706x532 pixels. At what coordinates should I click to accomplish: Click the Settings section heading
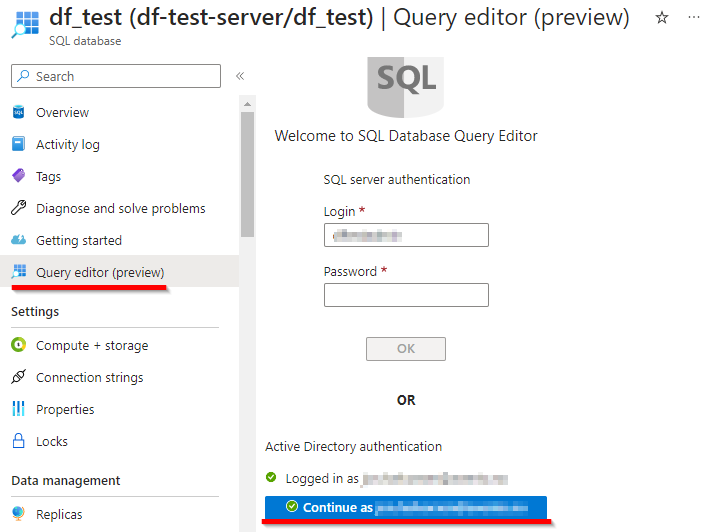click(35, 311)
